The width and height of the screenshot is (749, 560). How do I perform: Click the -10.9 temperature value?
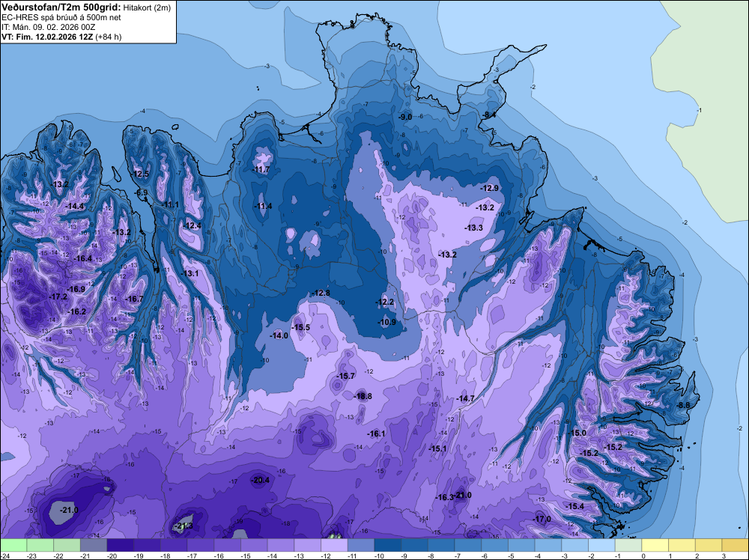(387, 322)
